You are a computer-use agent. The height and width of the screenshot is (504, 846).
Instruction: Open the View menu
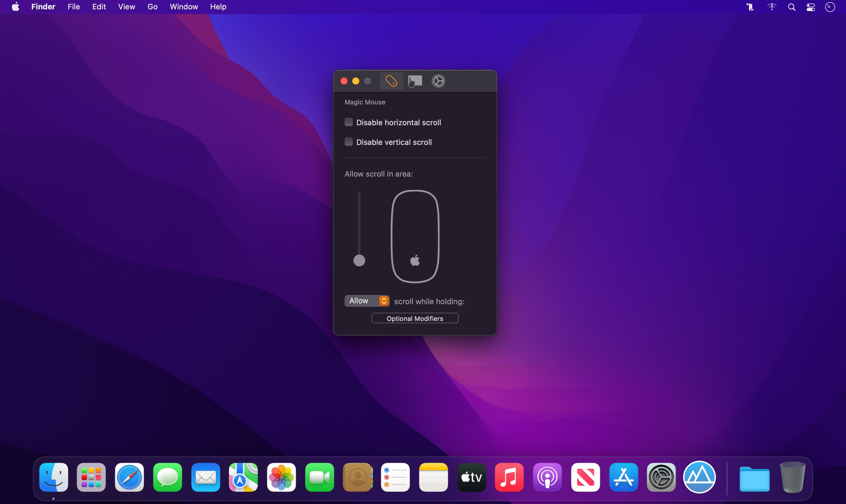(x=127, y=7)
